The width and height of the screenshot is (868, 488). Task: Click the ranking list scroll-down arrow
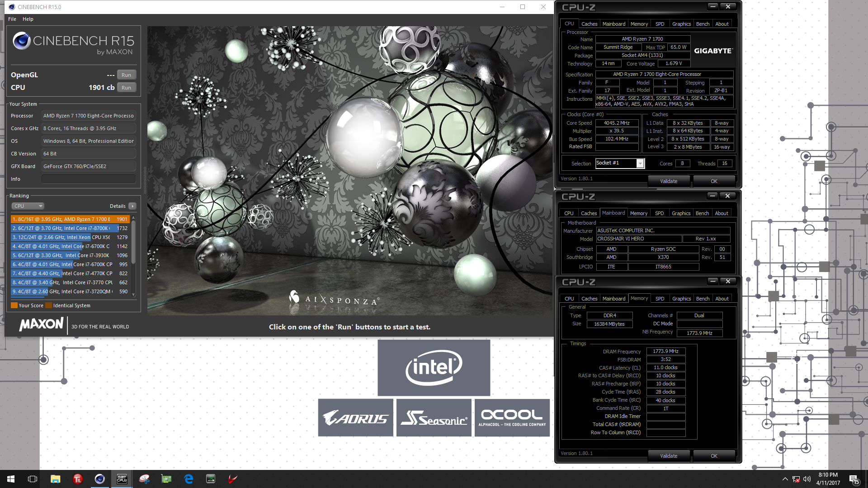tap(133, 295)
